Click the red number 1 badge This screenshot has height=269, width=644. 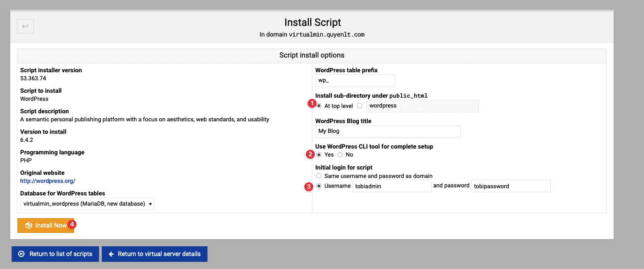[312, 103]
